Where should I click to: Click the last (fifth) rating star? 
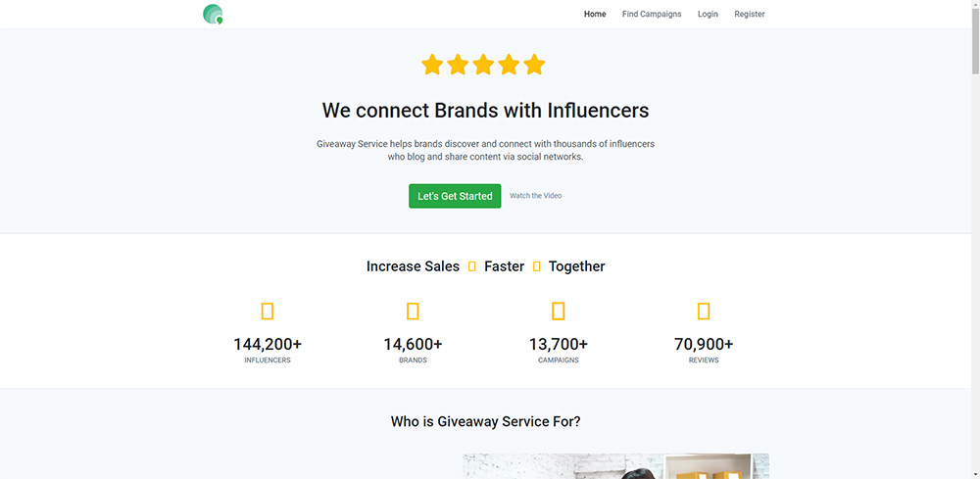[x=534, y=66]
